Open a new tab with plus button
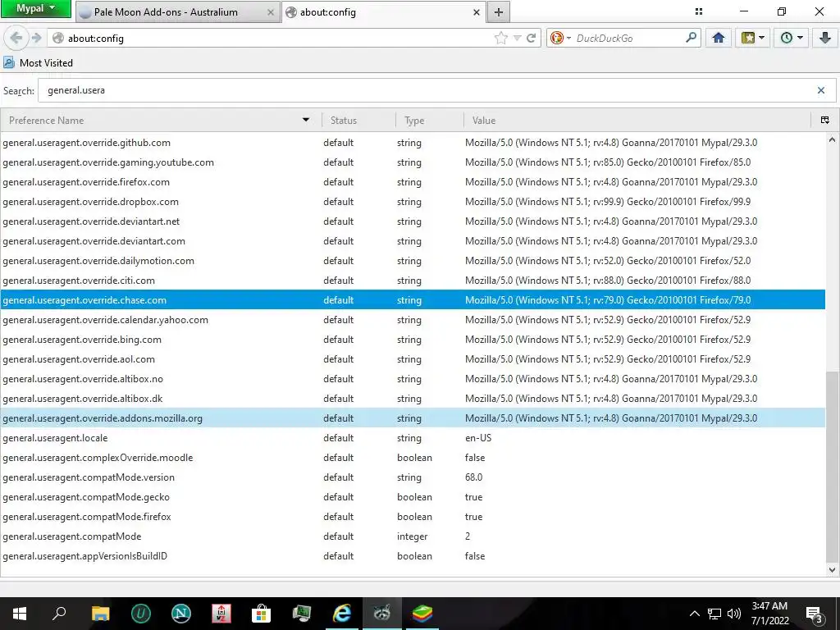The width and height of the screenshot is (840, 630). 499,11
